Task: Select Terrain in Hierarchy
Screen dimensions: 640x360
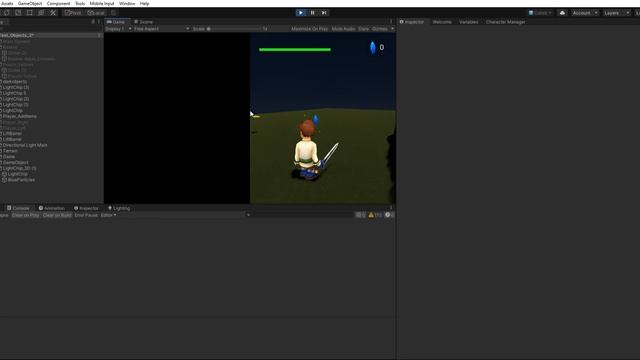Action: 10,151
